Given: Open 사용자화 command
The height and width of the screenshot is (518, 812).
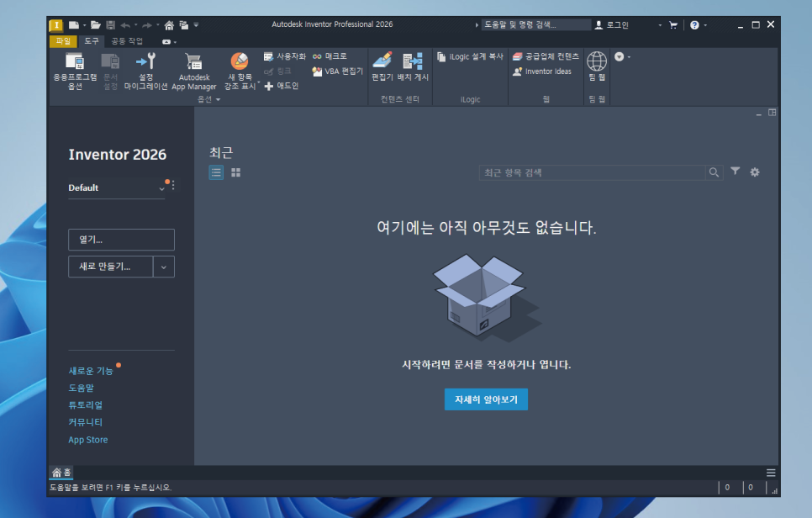Looking at the screenshot, I should (x=285, y=56).
